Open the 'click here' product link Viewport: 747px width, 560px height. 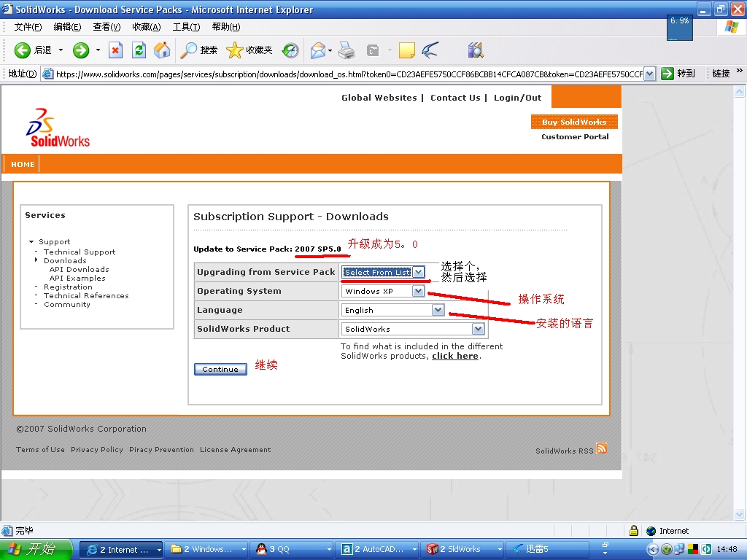coord(455,356)
